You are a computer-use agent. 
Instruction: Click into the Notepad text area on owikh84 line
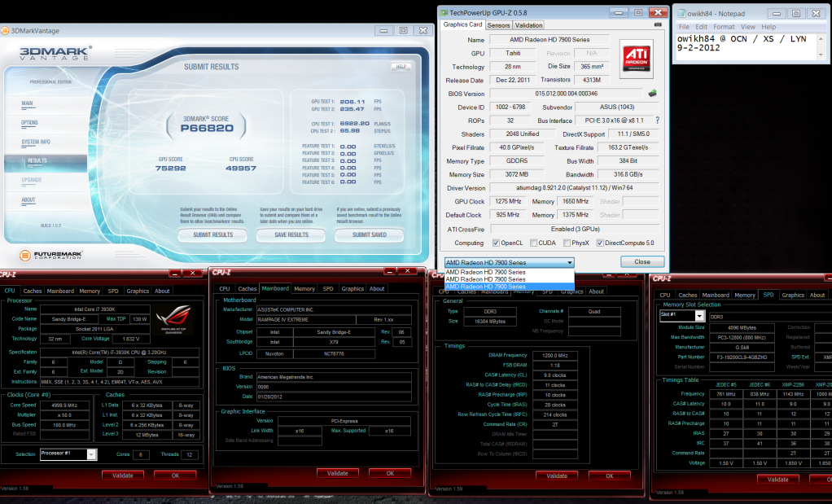(x=742, y=39)
